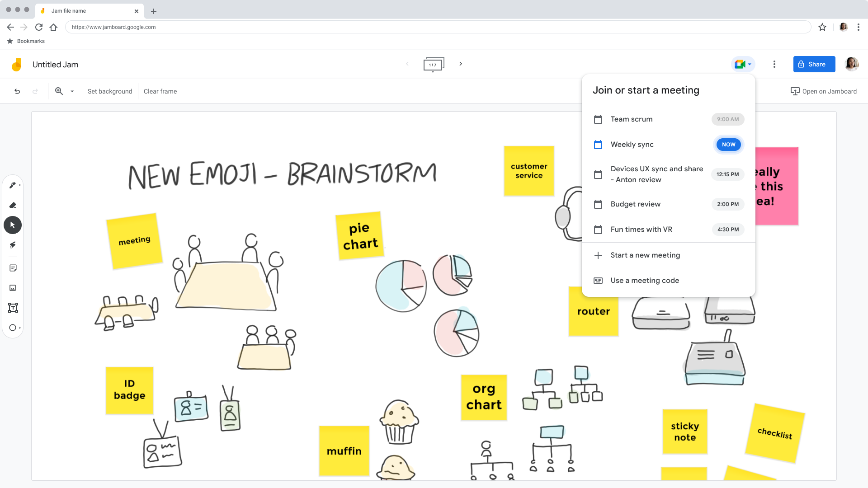
Task: Expand to next frame with right chevron
Action: coord(460,64)
